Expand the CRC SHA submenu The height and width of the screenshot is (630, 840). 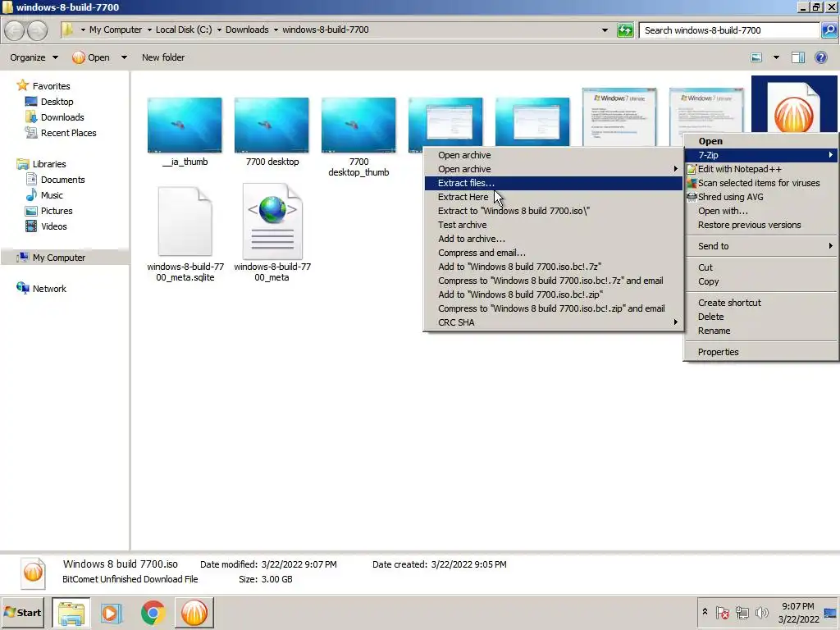[676, 322]
